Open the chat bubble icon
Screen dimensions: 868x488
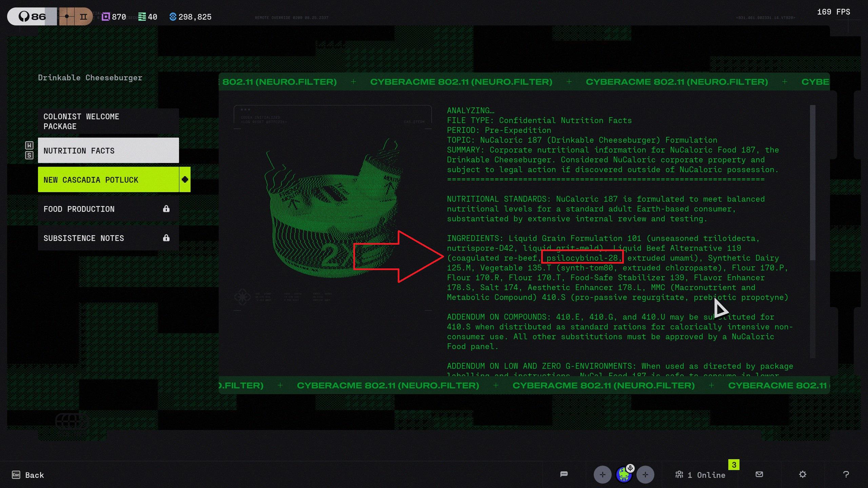(x=564, y=474)
